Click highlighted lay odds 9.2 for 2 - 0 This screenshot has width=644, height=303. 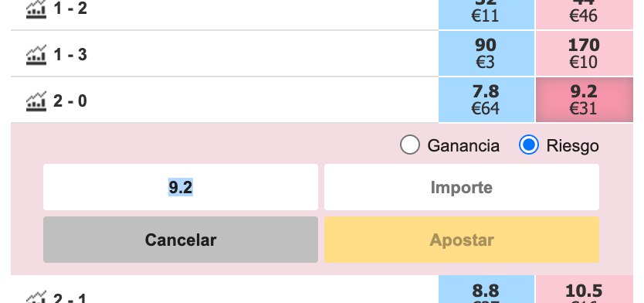tap(584, 100)
